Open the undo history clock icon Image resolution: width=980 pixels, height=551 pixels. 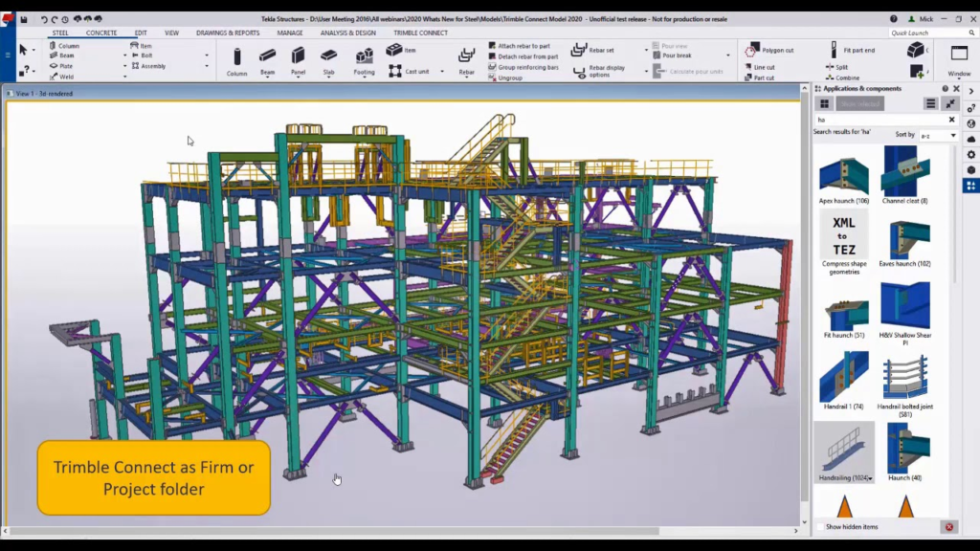point(65,19)
